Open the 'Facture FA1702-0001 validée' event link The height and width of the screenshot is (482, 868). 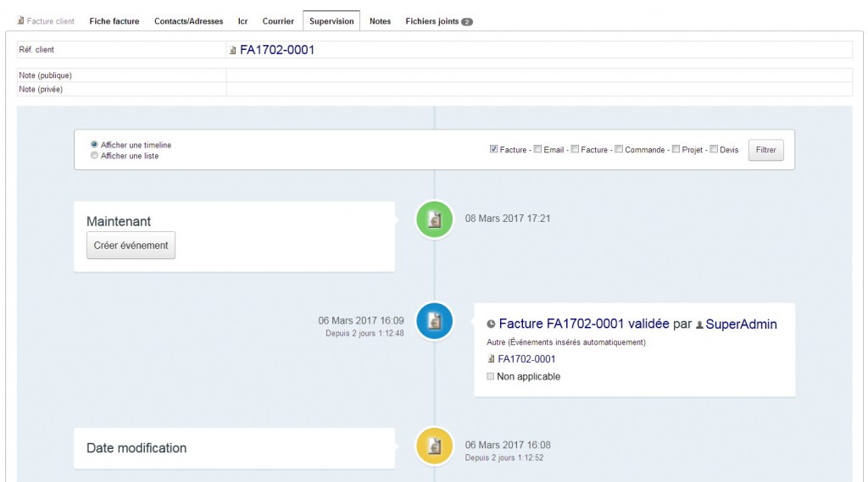[x=584, y=324]
